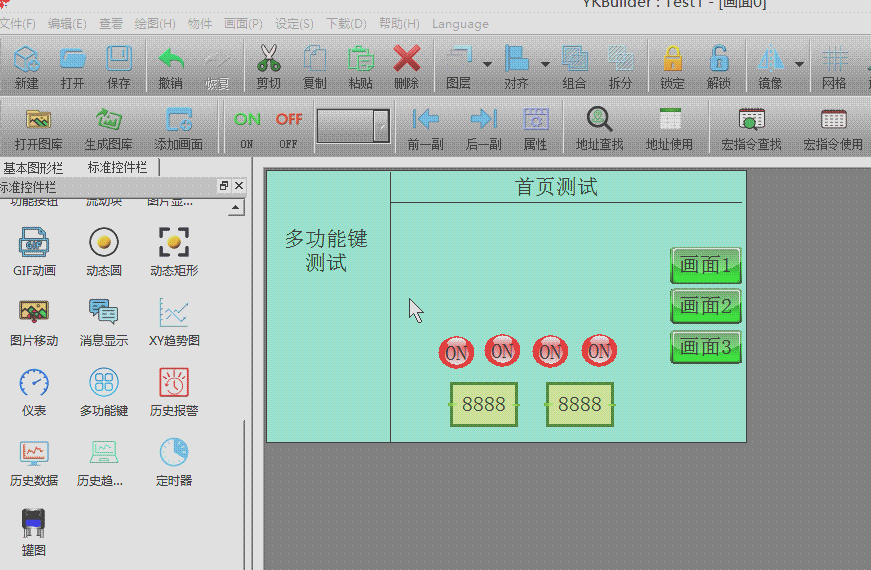Click the 画面3 button on canvas
Image resolution: width=871 pixels, height=570 pixels.
coord(705,348)
